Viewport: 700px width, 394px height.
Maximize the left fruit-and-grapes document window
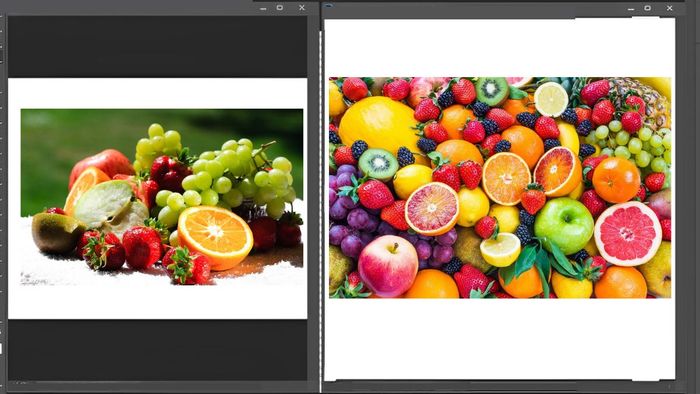pos(280,8)
